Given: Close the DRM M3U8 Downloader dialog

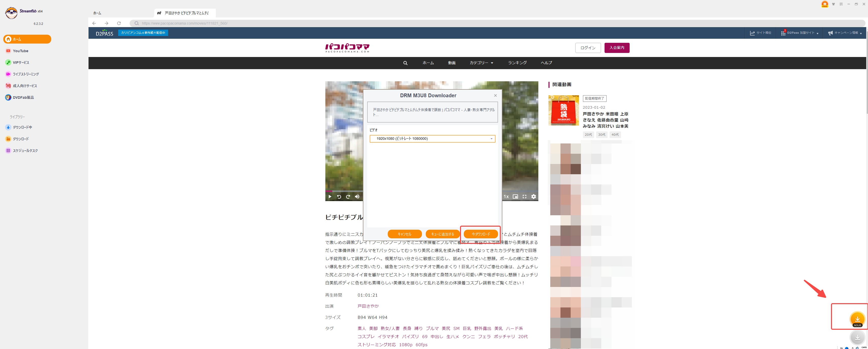Looking at the screenshot, I should (495, 95).
